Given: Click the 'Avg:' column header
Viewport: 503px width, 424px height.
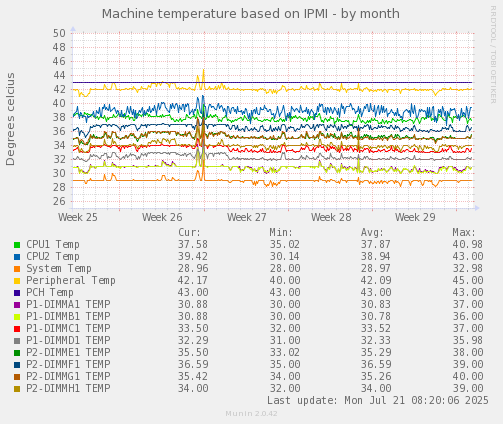Looking at the screenshot, I should [372, 232].
